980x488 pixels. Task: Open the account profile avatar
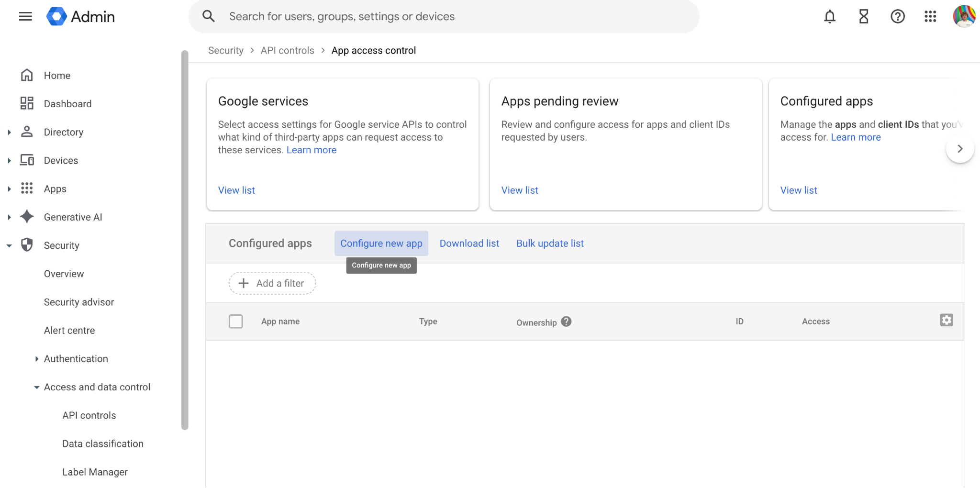(964, 16)
